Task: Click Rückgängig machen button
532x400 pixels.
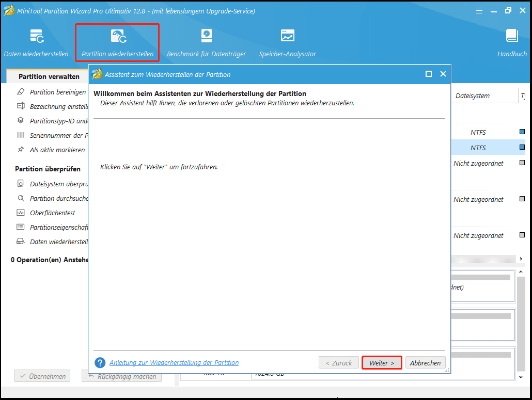Action: (x=121, y=376)
